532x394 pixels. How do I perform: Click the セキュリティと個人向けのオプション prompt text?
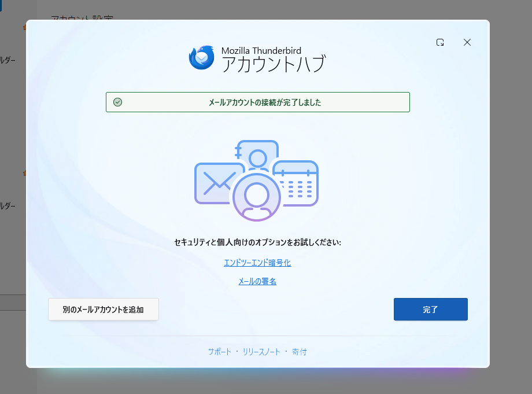[257, 242]
